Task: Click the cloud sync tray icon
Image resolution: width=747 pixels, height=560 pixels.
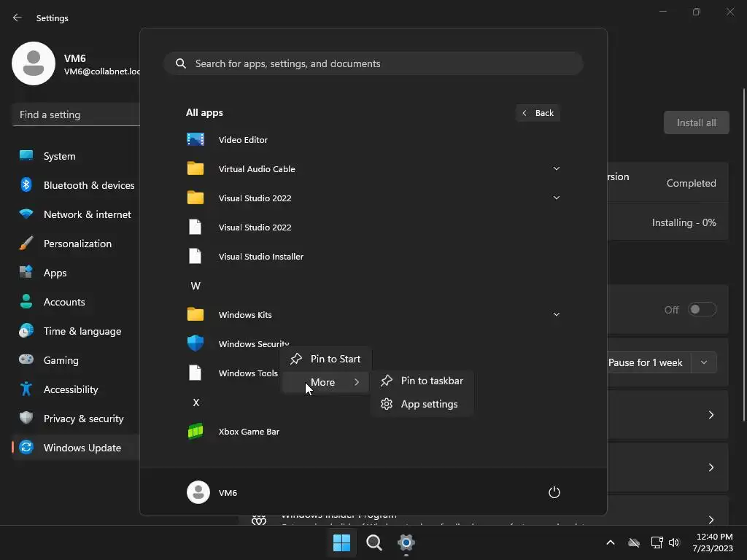Action: click(634, 542)
